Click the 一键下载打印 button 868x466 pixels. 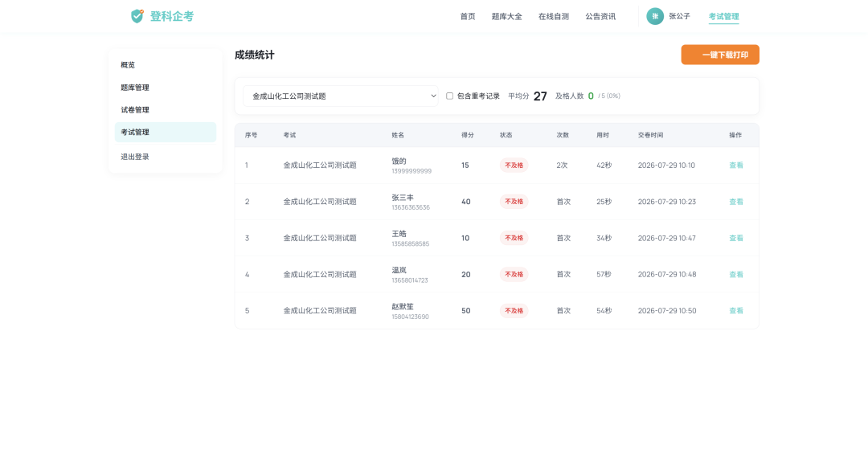(720, 55)
